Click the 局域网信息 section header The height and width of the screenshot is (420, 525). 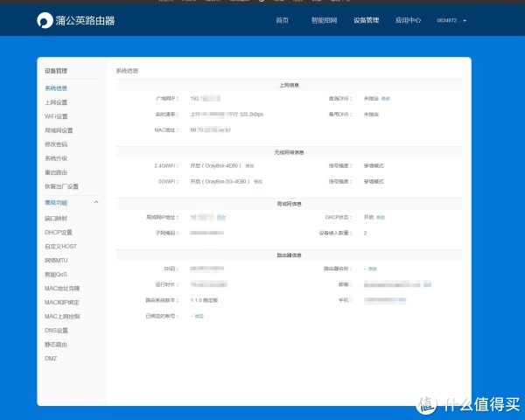(x=290, y=204)
